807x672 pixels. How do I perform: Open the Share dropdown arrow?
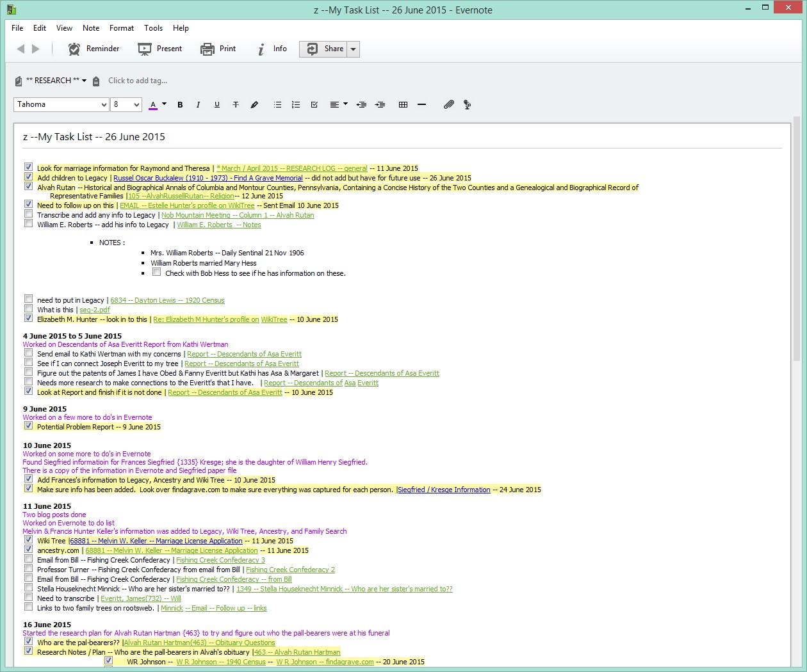click(x=353, y=49)
